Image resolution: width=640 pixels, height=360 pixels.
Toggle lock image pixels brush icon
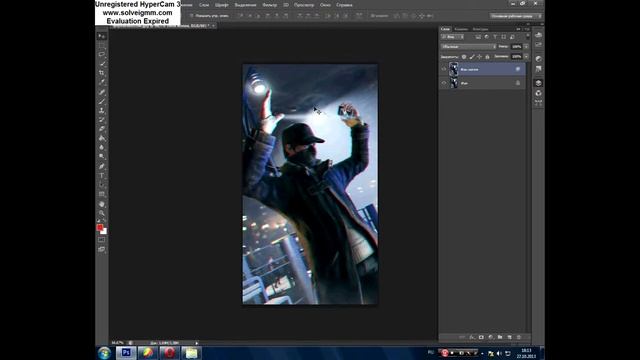click(472, 57)
